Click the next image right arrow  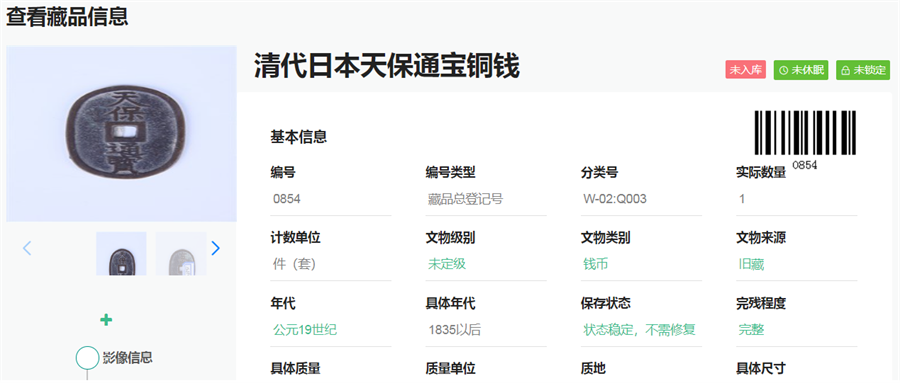coord(215,248)
